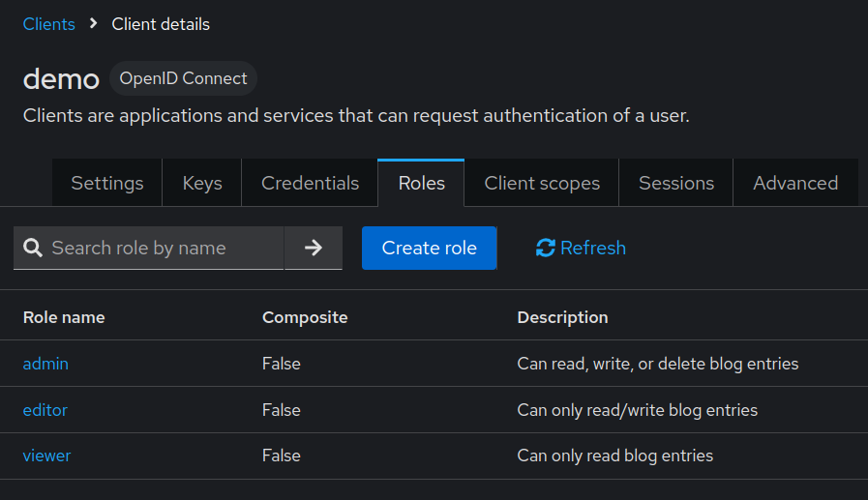
Task: Switch to the Keys tab
Action: [x=202, y=183]
